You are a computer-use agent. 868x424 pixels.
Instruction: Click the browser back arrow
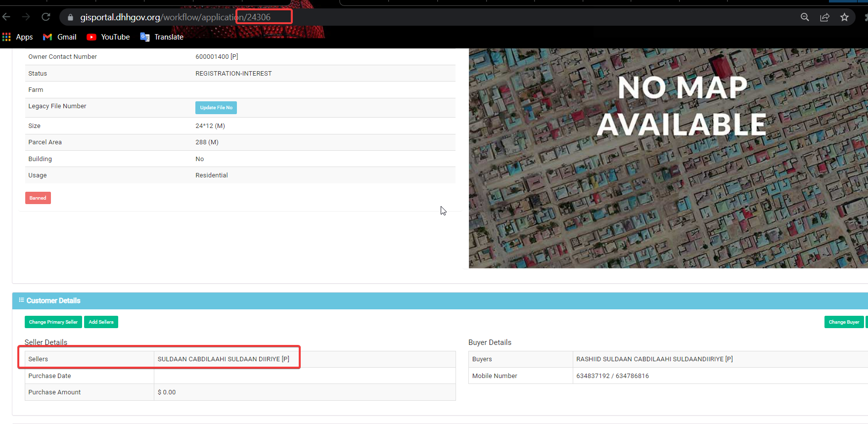6,17
